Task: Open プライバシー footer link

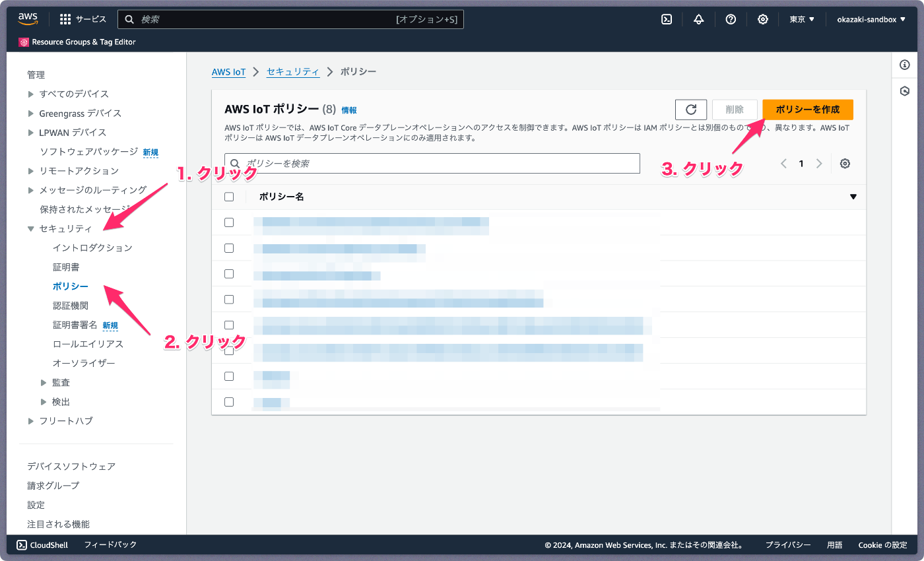Action: point(788,545)
